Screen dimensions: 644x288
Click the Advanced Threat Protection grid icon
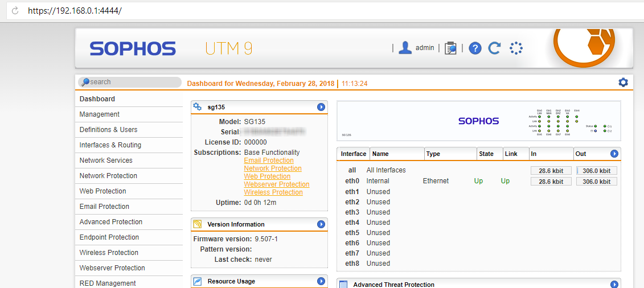344,285
